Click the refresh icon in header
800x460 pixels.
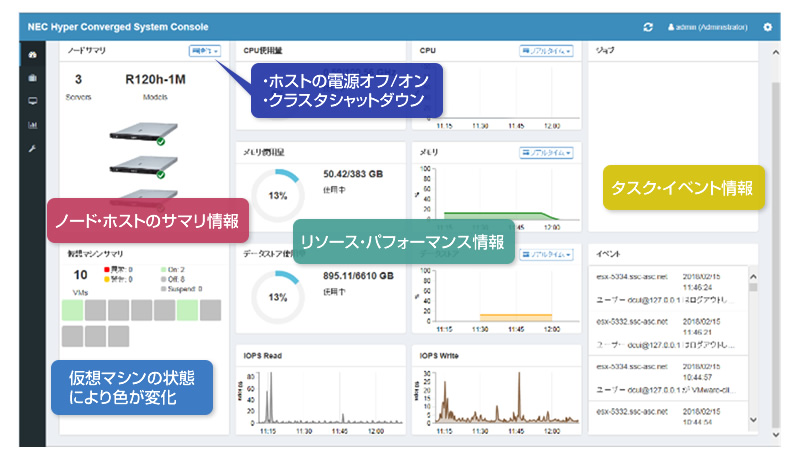(x=648, y=27)
